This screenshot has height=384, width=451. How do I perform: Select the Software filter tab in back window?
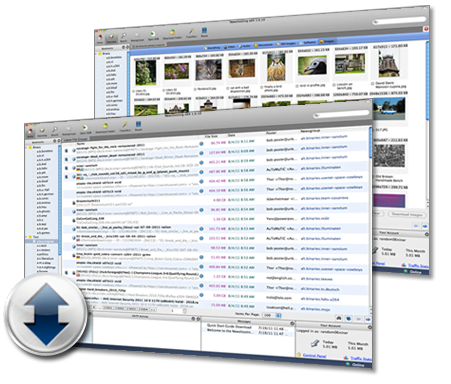tap(307, 43)
